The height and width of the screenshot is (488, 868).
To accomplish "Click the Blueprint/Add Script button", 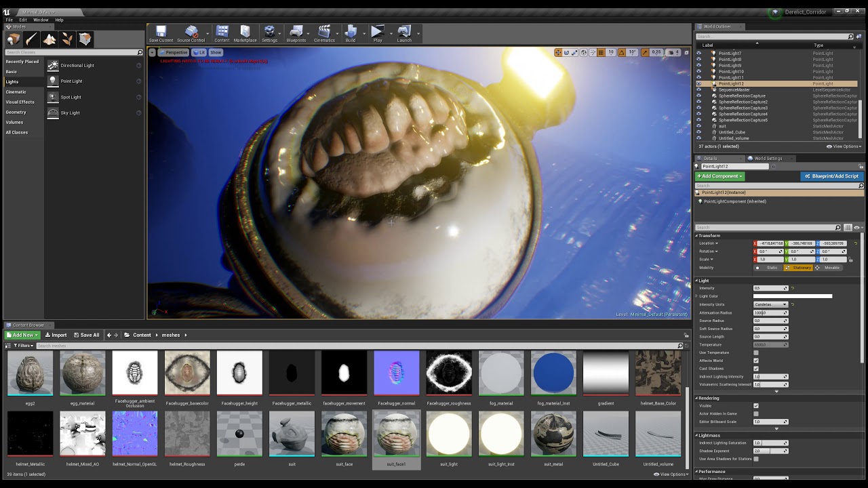I will [831, 176].
